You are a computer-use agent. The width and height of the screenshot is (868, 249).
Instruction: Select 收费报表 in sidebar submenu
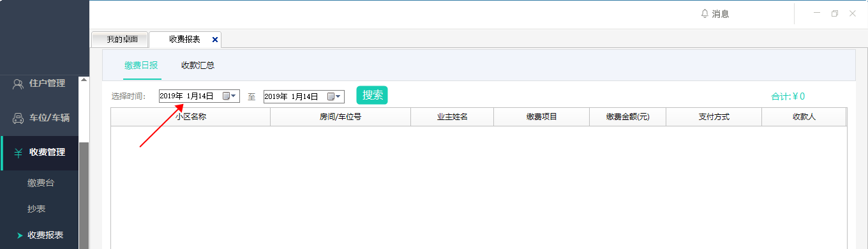45,235
